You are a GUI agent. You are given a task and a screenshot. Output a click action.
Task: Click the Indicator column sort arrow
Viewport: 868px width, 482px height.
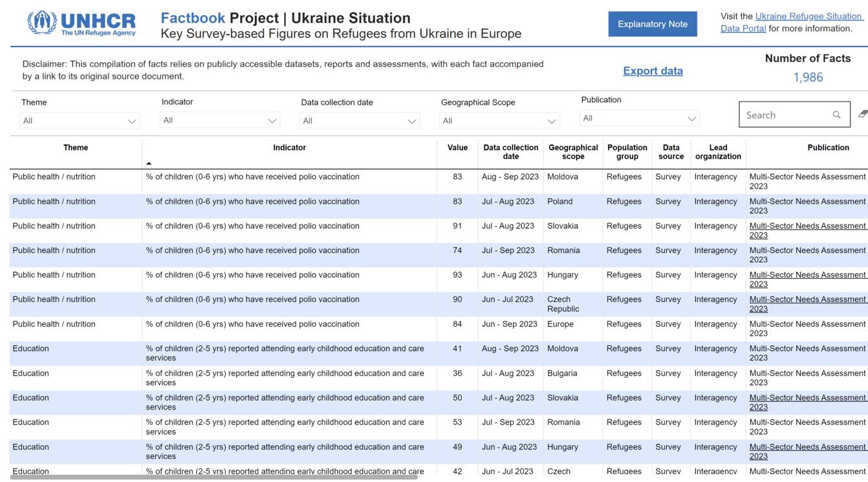pos(149,164)
